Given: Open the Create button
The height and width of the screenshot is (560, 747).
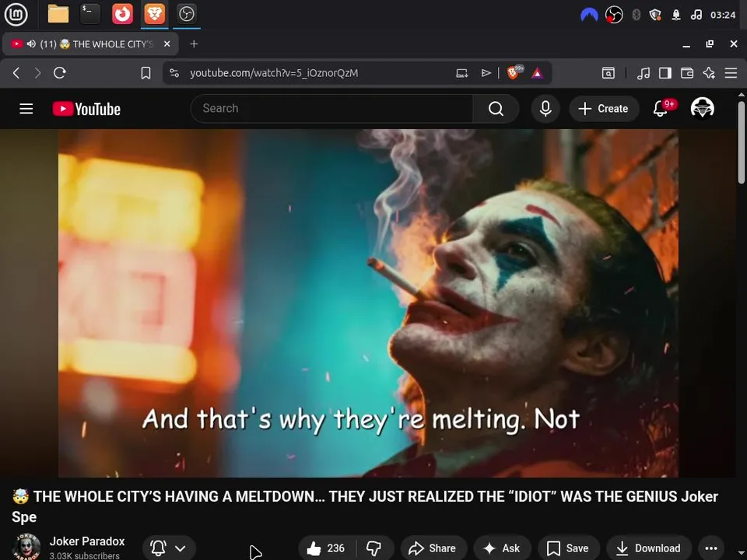Looking at the screenshot, I should pos(604,109).
